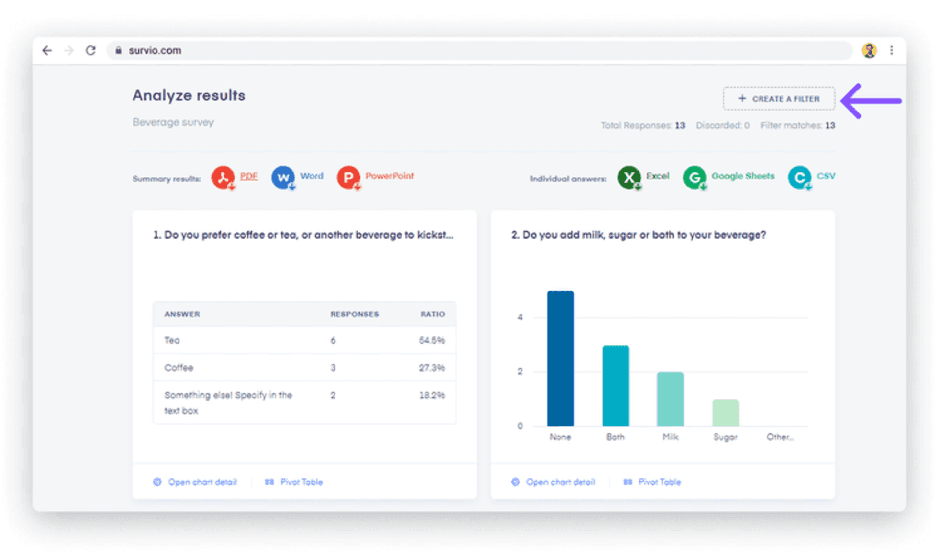Click the Filter matches count
This screenshot has width=939, height=560.
798,125
